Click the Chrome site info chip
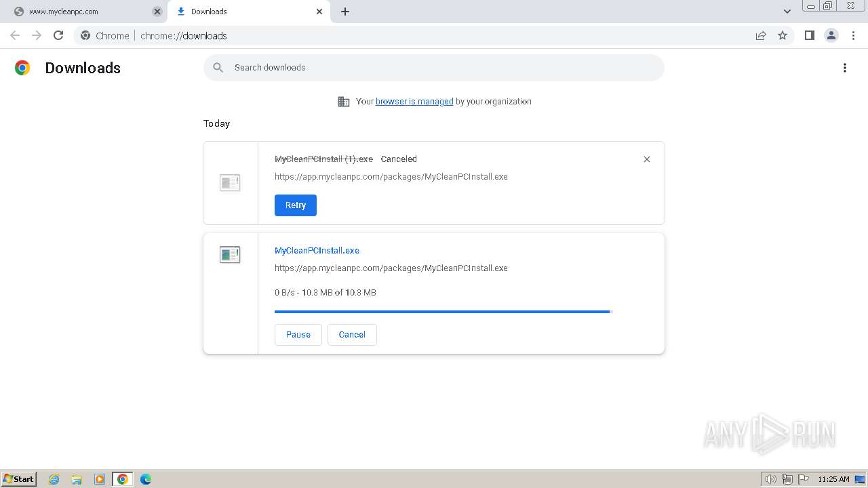868x488 pixels. click(105, 35)
